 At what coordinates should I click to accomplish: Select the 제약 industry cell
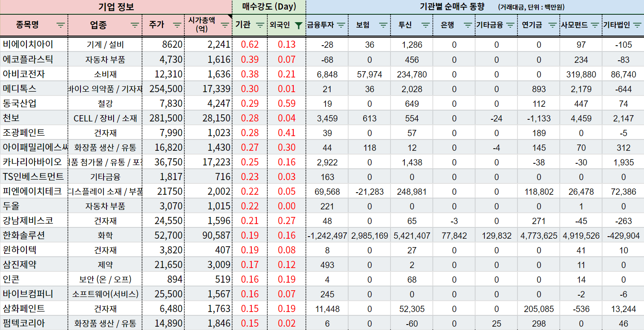(105, 264)
